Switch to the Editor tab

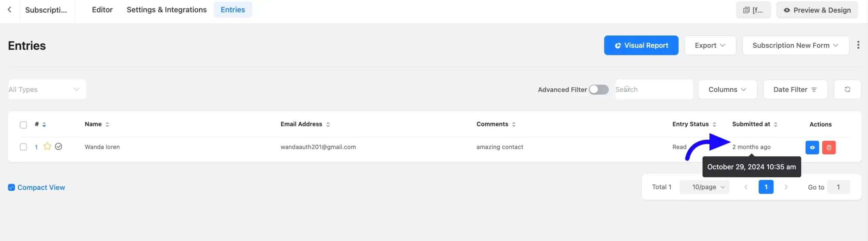coord(102,9)
